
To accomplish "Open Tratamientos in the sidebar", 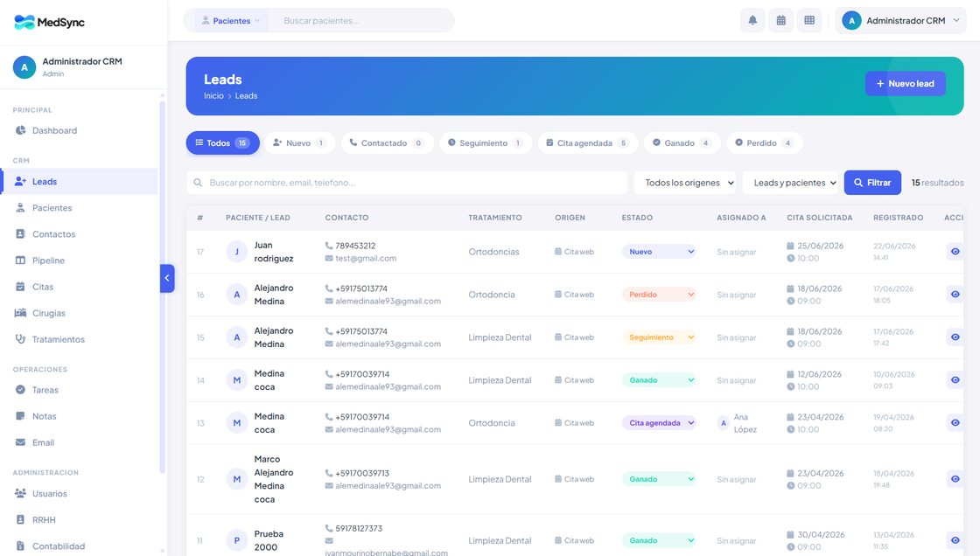I will point(79,339).
